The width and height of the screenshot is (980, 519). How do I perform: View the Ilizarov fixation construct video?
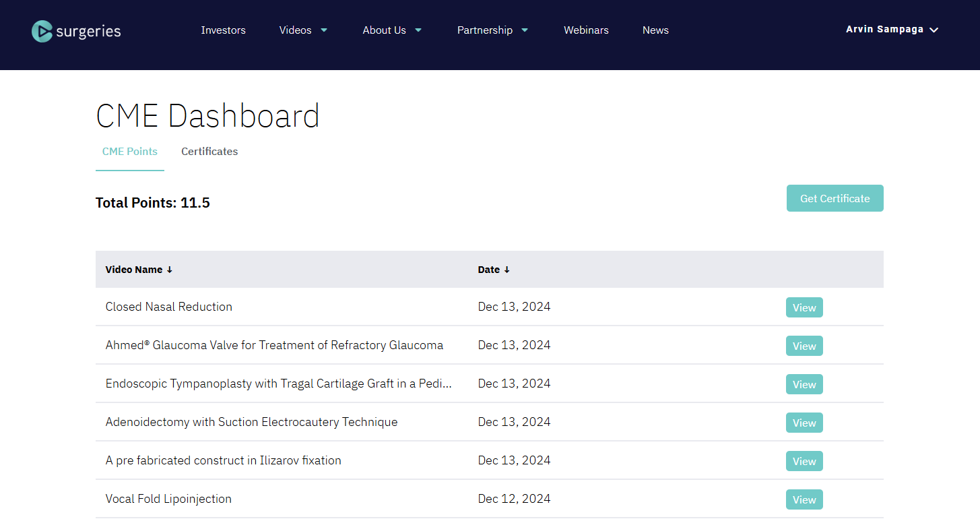click(804, 461)
